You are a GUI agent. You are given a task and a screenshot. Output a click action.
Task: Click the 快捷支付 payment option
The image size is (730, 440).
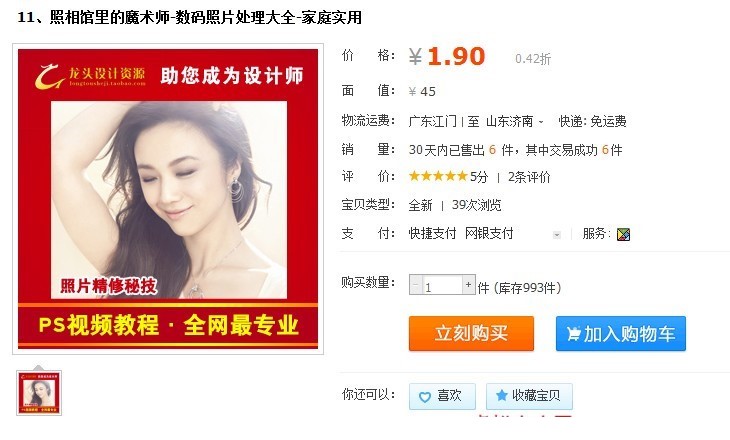tap(432, 233)
